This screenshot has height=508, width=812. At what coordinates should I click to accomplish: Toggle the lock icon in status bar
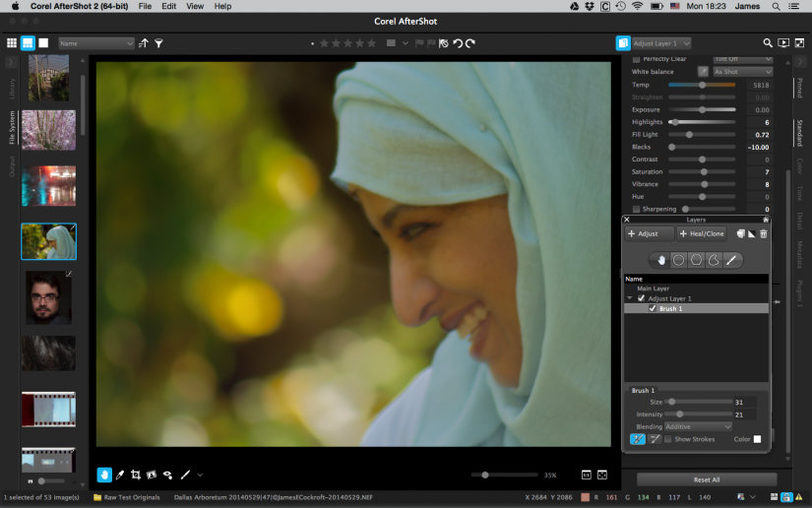click(786, 497)
